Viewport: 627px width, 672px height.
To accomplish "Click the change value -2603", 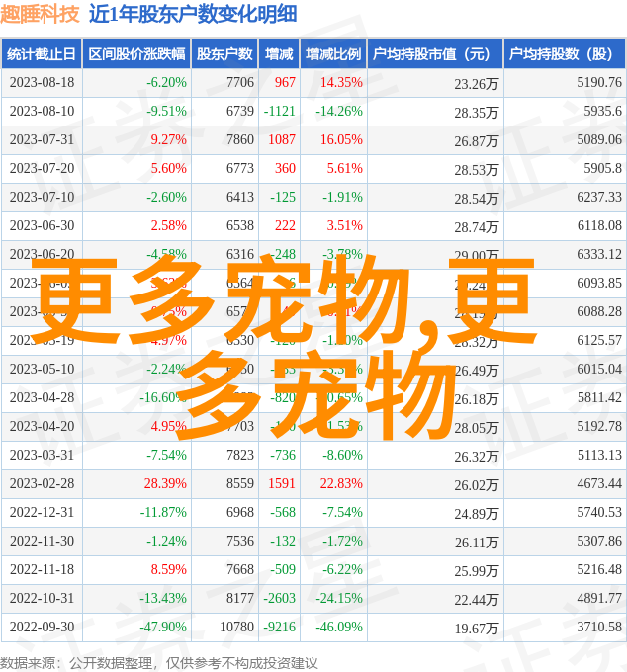I will pyautogui.click(x=280, y=598).
